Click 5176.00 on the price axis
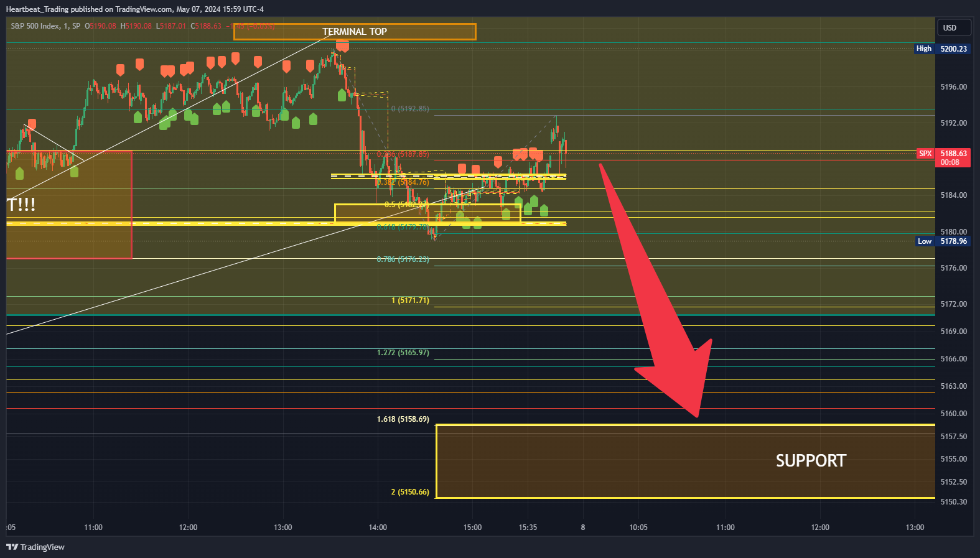 pyautogui.click(x=954, y=268)
